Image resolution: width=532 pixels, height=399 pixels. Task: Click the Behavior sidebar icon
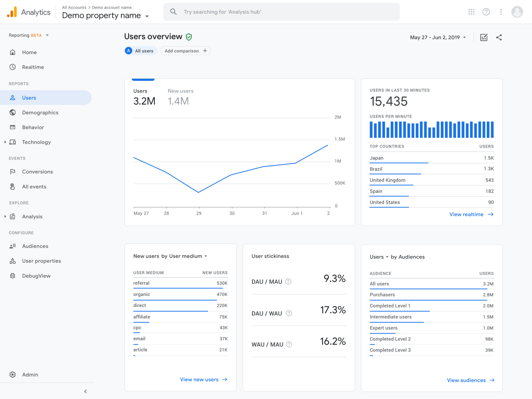click(x=13, y=127)
